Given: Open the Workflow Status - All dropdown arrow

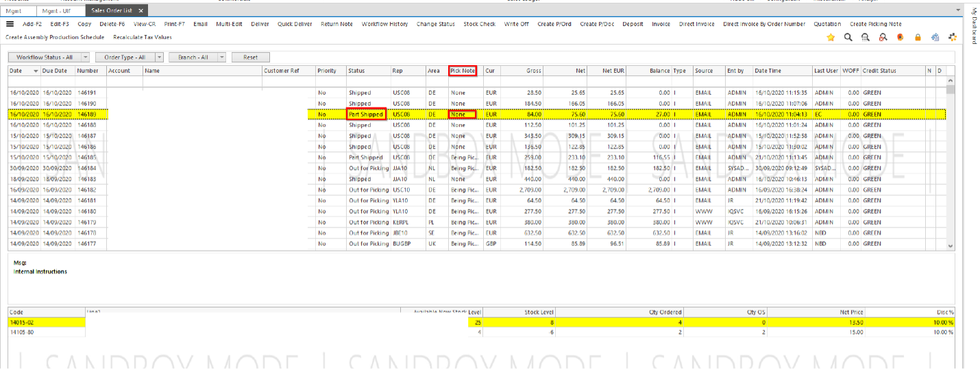Looking at the screenshot, I should click(86, 58).
